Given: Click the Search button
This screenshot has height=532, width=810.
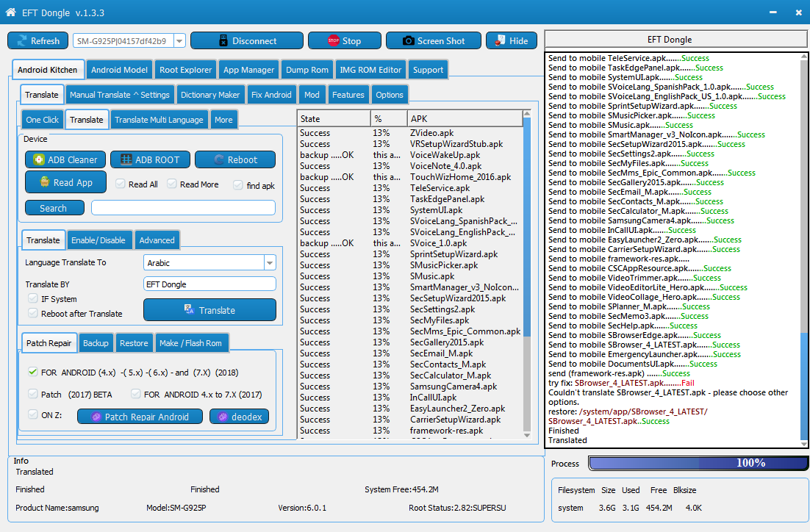Looking at the screenshot, I should point(54,208).
